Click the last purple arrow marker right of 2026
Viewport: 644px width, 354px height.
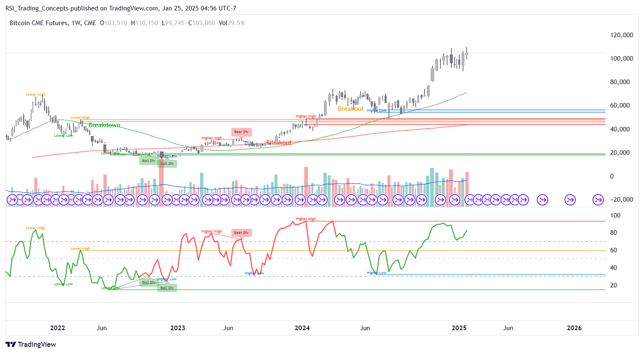coord(598,200)
